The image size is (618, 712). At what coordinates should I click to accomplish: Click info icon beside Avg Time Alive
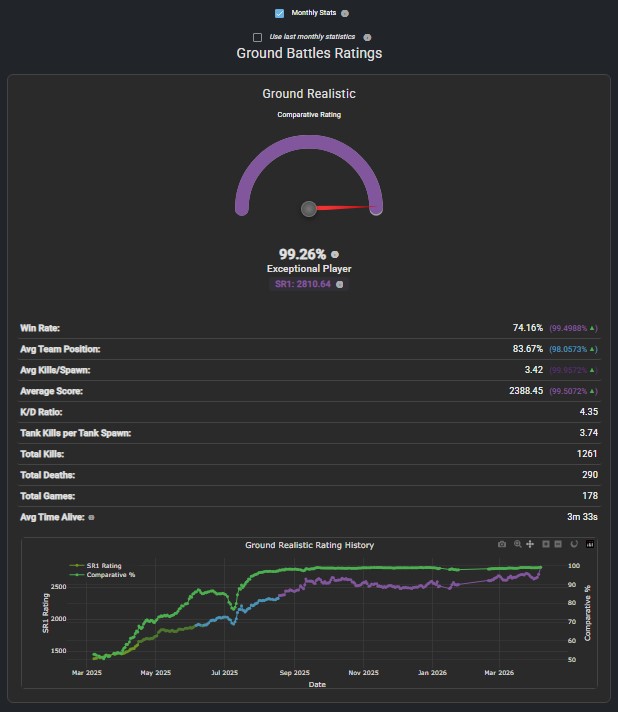tap(91, 518)
